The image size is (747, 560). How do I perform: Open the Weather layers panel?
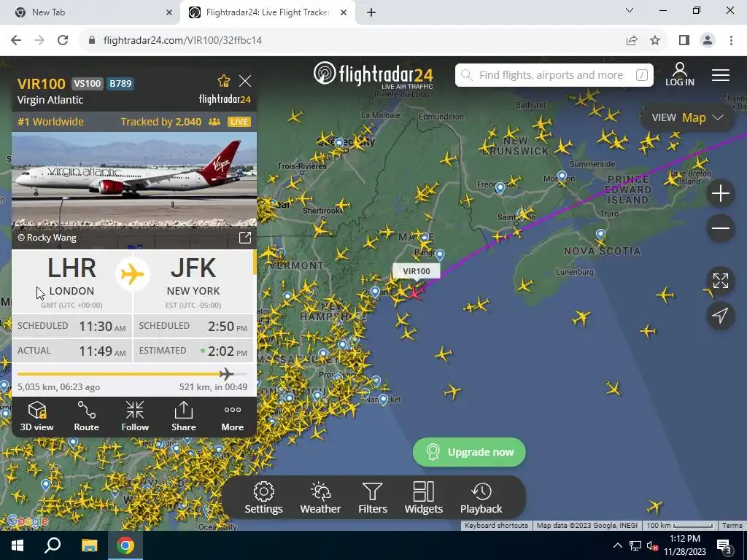coord(320,497)
